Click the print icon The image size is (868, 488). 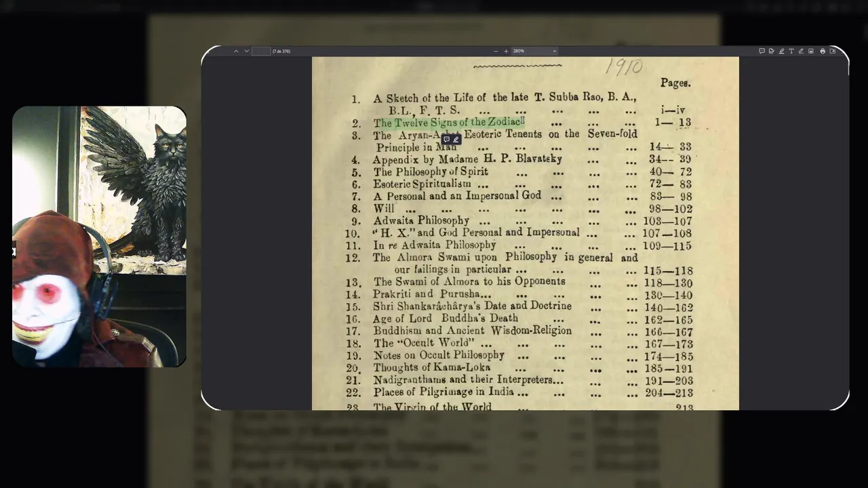(x=823, y=51)
